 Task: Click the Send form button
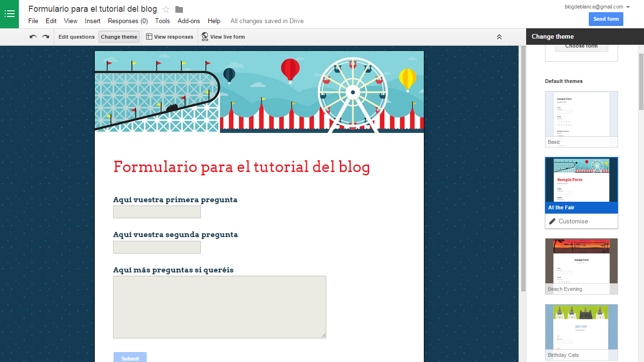(x=606, y=19)
